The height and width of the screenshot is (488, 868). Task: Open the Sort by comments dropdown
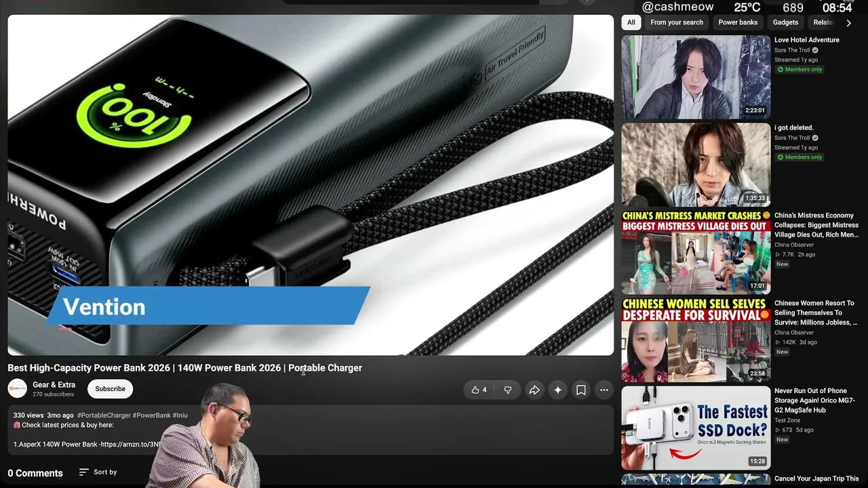point(98,472)
